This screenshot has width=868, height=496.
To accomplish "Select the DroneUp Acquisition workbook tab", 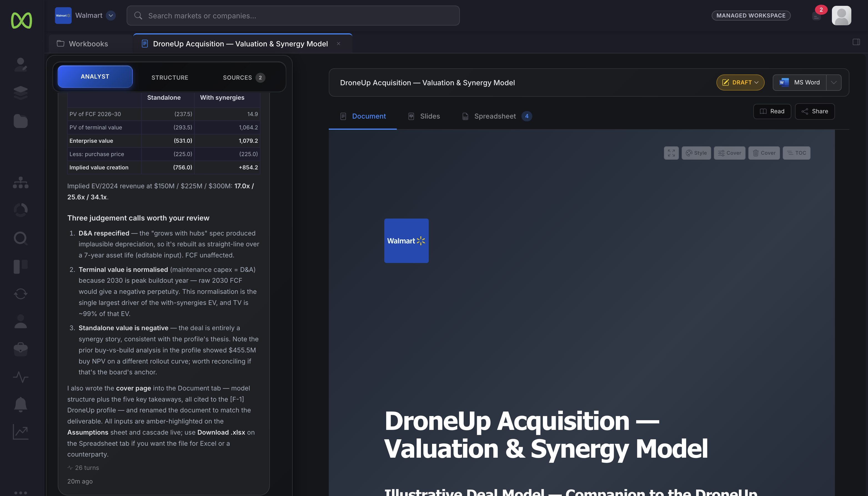I will pyautogui.click(x=242, y=44).
